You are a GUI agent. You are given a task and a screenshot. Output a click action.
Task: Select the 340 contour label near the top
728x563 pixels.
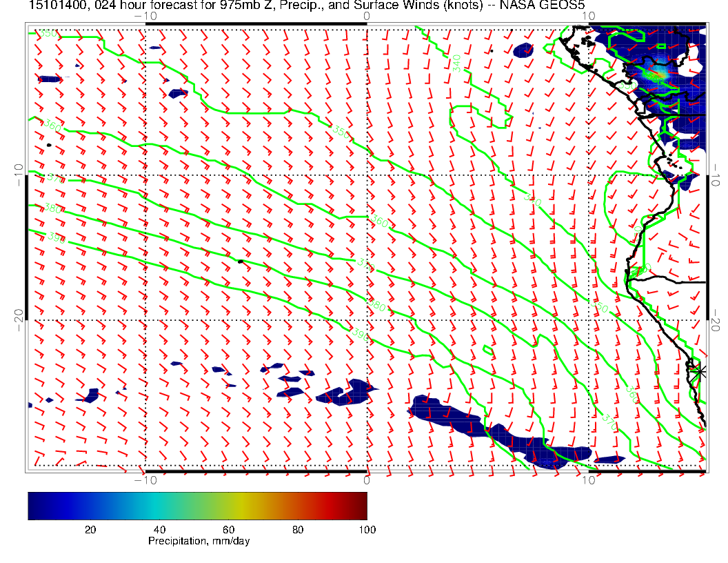click(x=456, y=63)
